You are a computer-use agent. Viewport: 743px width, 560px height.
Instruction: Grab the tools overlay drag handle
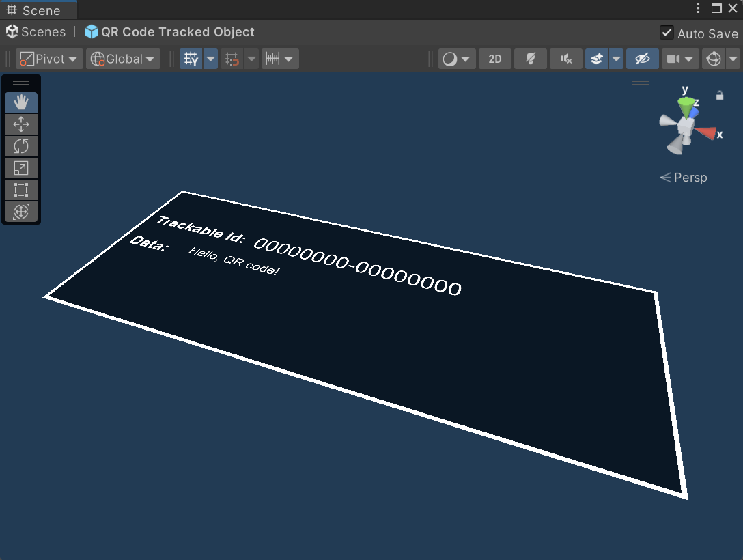click(21, 83)
